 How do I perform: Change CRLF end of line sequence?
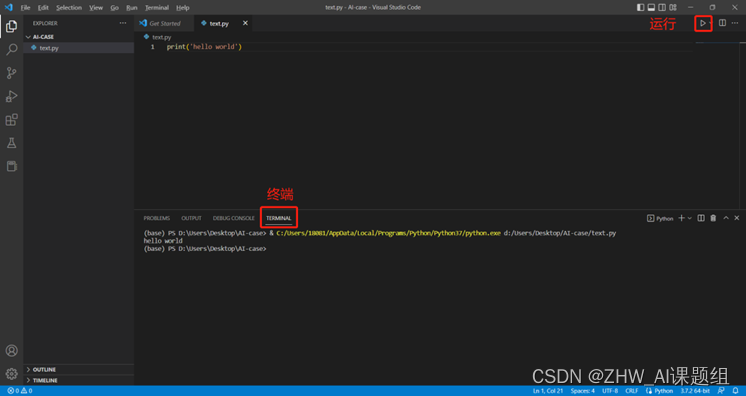pos(631,391)
